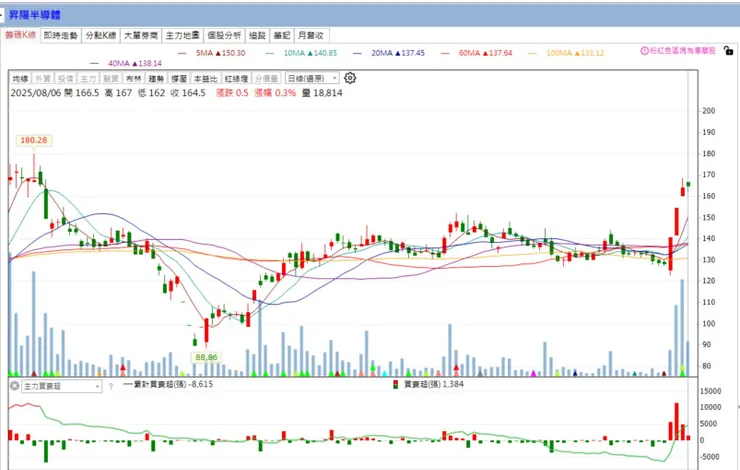Click the 200 price axis label
Viewport: 740px width, 470px height.
pos(708,111)
